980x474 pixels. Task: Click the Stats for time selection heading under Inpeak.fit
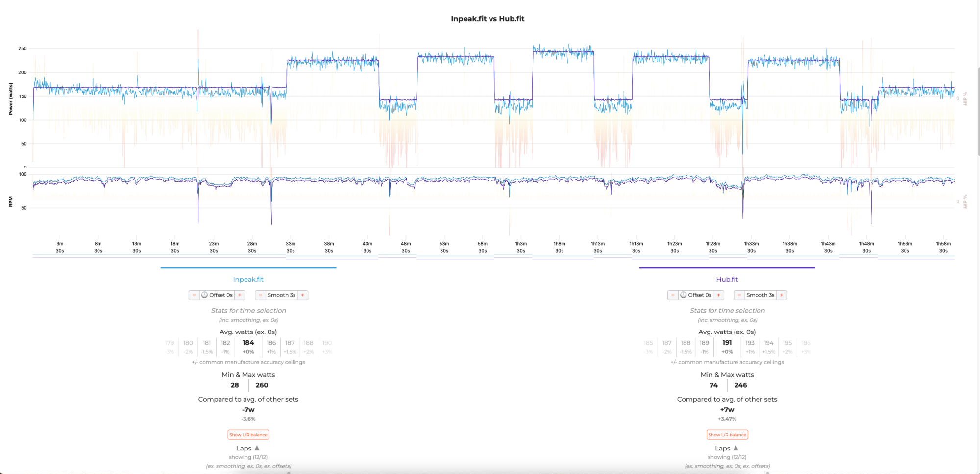248,311
